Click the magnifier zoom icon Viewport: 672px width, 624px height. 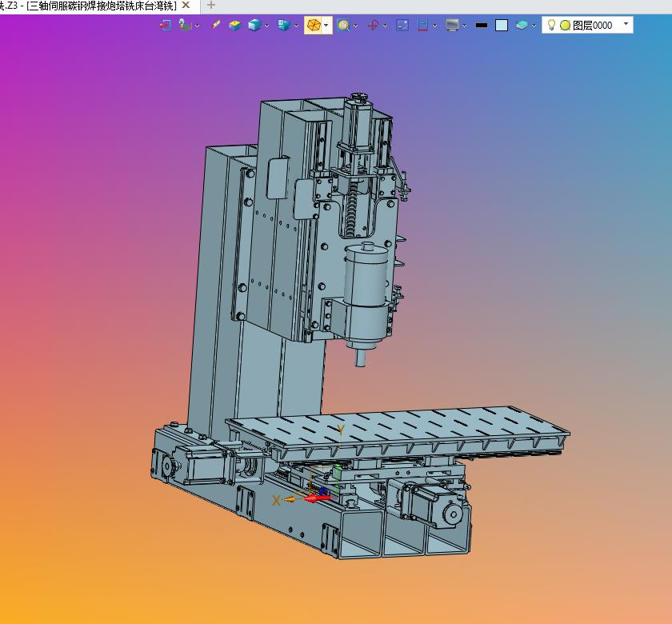pos(343,26)
